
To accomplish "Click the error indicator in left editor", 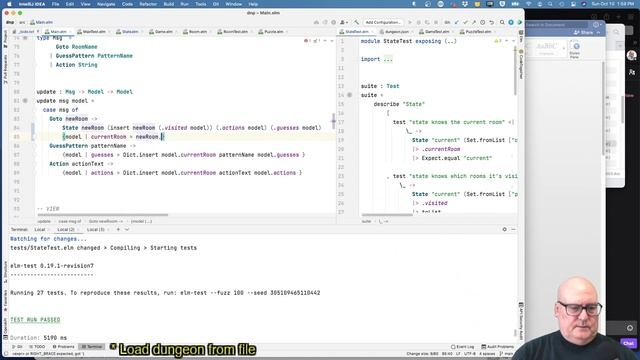I will [307, 41].
